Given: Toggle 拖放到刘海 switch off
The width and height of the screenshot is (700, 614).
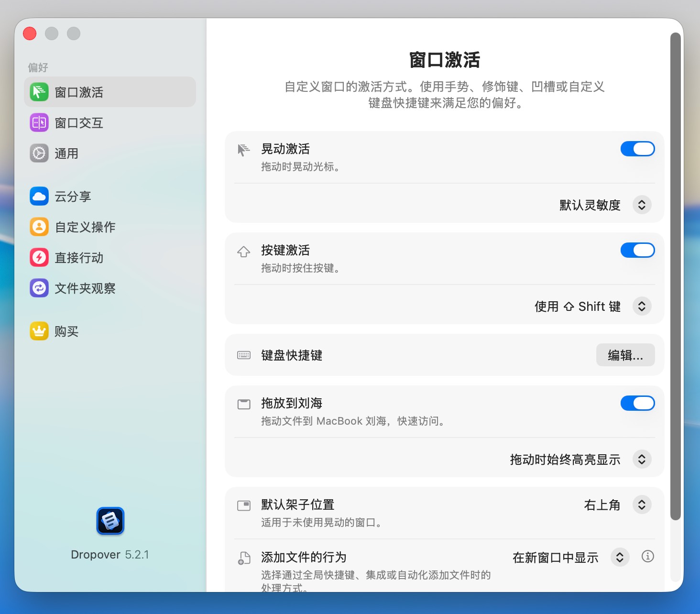Looking at the screenshot, I should [637, 403].
